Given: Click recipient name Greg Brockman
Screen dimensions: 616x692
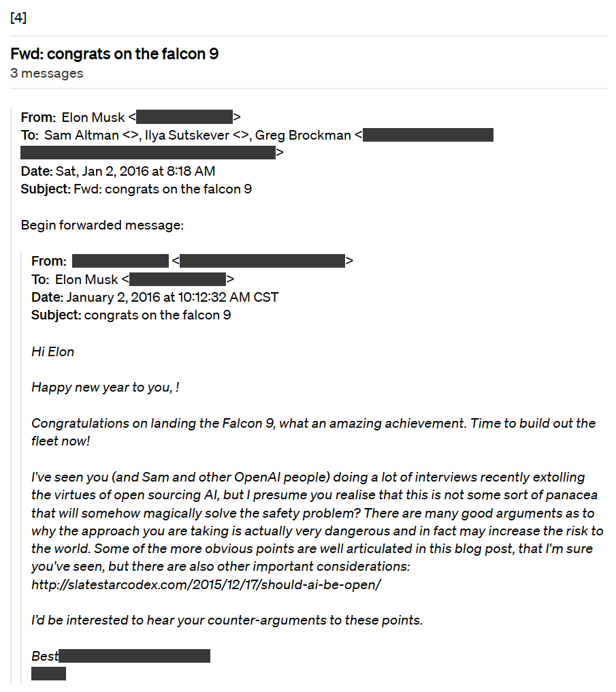Looking at the screenshot, I should (303, 135).
